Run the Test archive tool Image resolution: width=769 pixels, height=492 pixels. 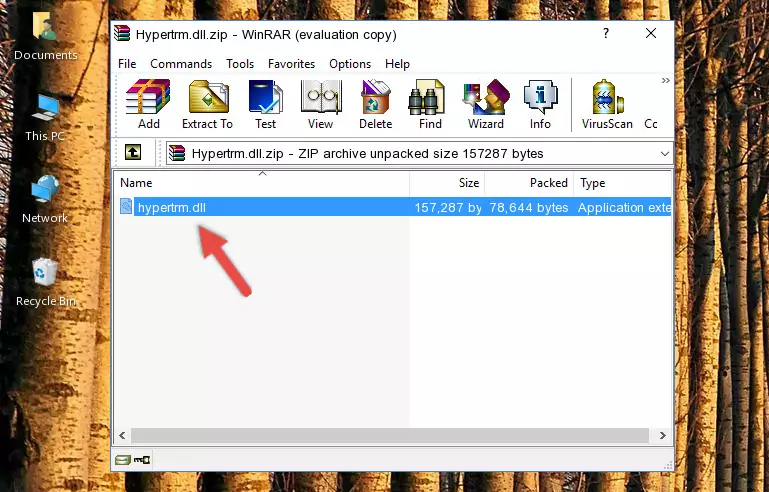pos(265,104)
